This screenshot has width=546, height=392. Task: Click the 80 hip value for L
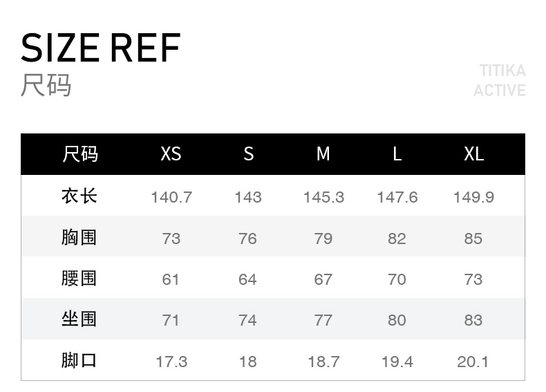(x=397, y=320)
